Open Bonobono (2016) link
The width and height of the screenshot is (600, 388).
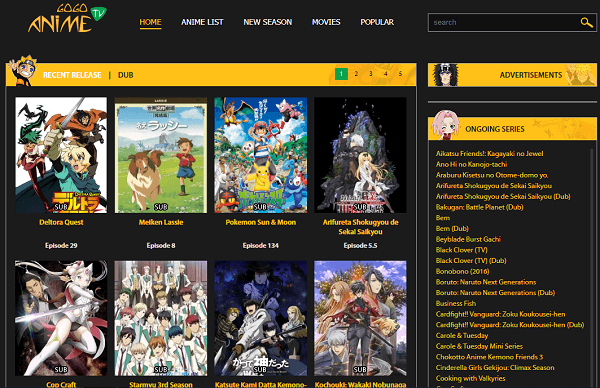click(x=463, y=271)
